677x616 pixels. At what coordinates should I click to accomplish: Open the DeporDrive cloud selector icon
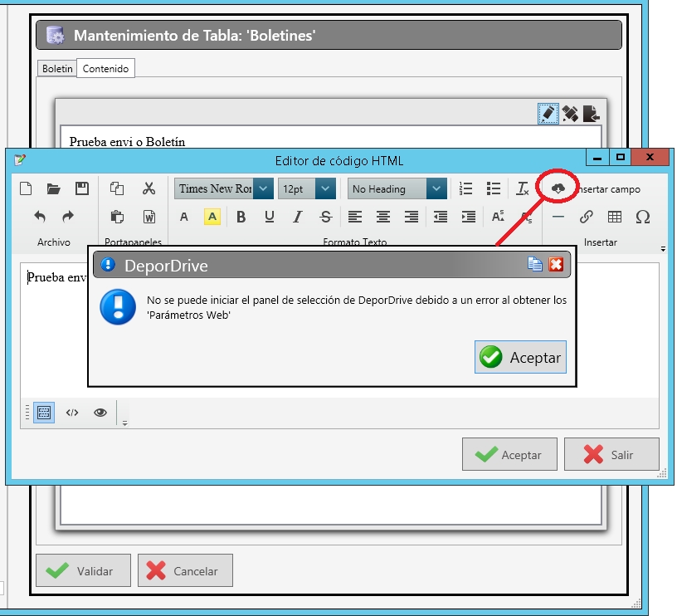pyautogui.click(x=558, y=188)
